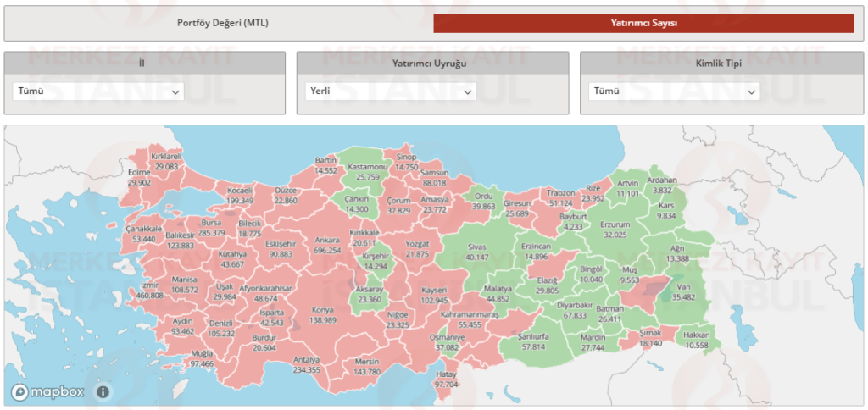Select Yozgat province 21.875
The height and width of the screenshot is (410, 868).
(417, 248)
